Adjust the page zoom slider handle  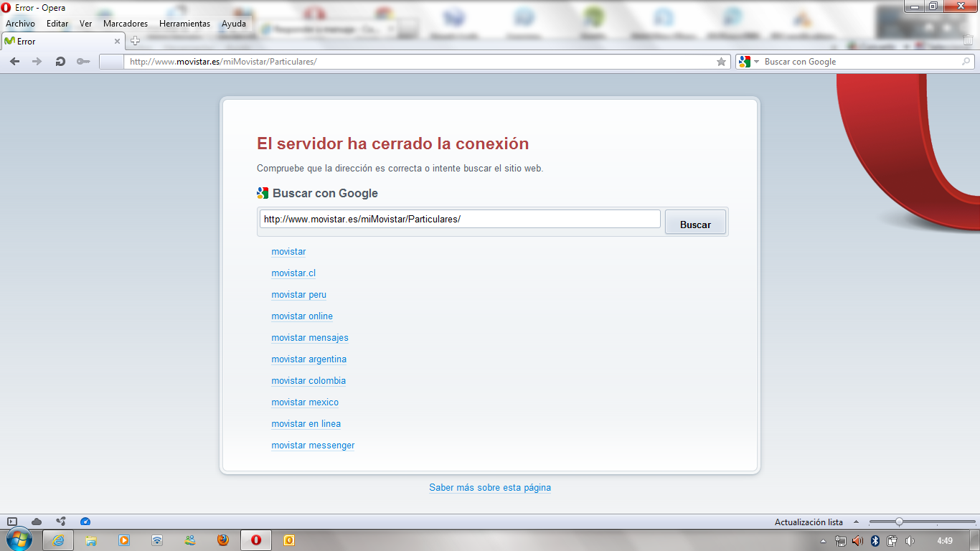point(899,522)
